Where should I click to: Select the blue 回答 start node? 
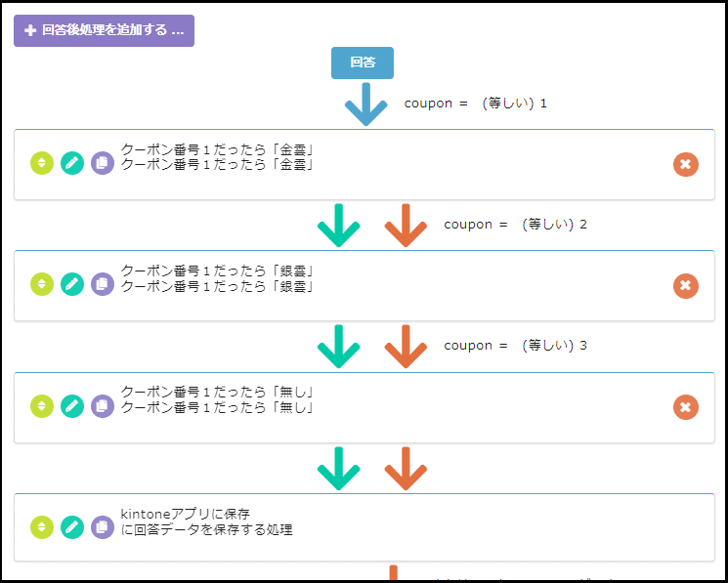click(363, 62)
